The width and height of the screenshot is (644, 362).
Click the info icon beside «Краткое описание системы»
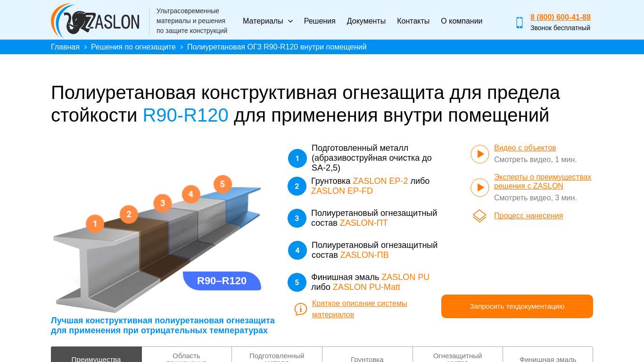pyautogui.click(x=300, y=309)
